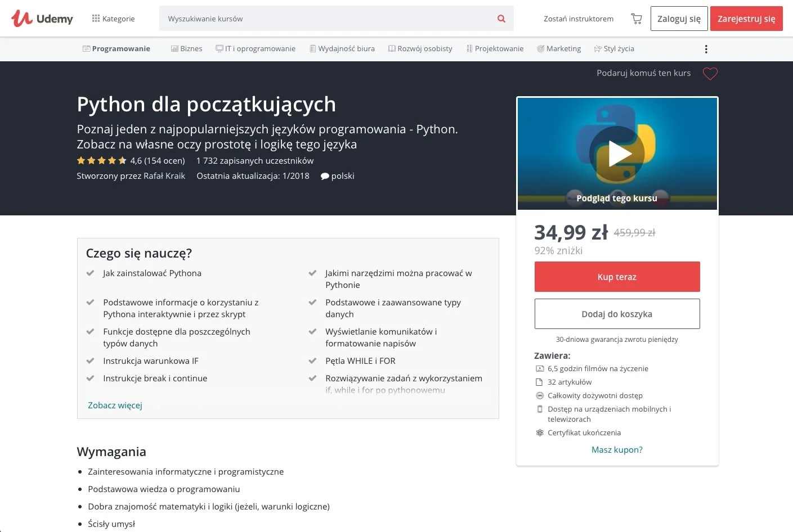The image size is (793, 532).
Task: Click '30-dniowa gwarancja zwrotu pieniędzy' text
Action: point(617,340)
